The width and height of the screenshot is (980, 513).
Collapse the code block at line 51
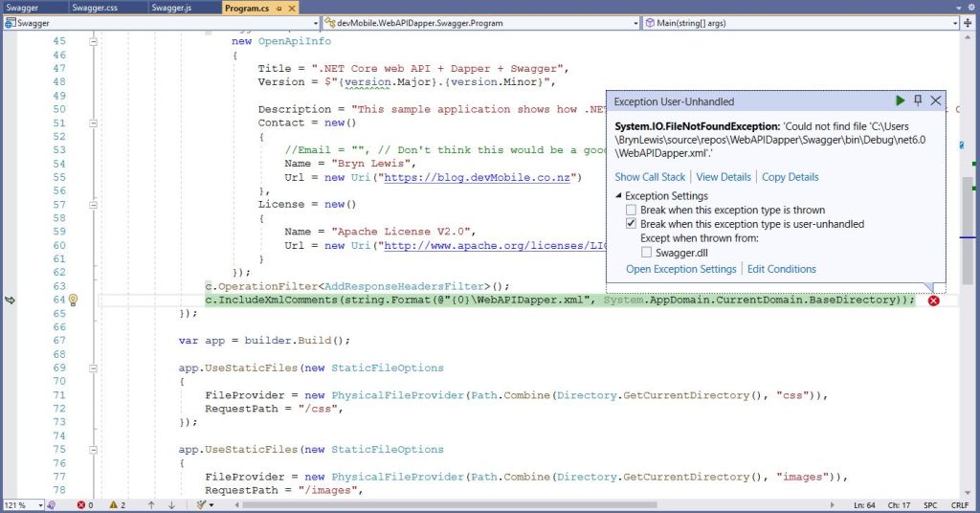(x=93, y=123)
